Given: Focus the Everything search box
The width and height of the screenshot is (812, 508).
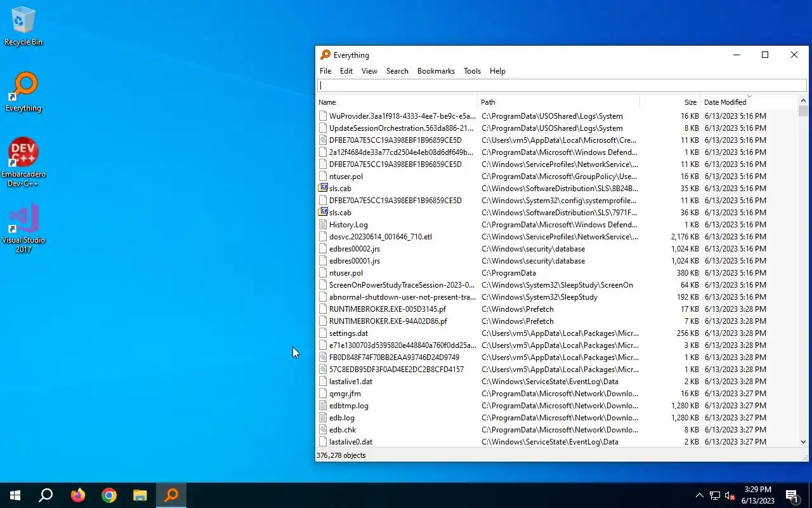Looking at the screenshot, I should coord(561,86).
